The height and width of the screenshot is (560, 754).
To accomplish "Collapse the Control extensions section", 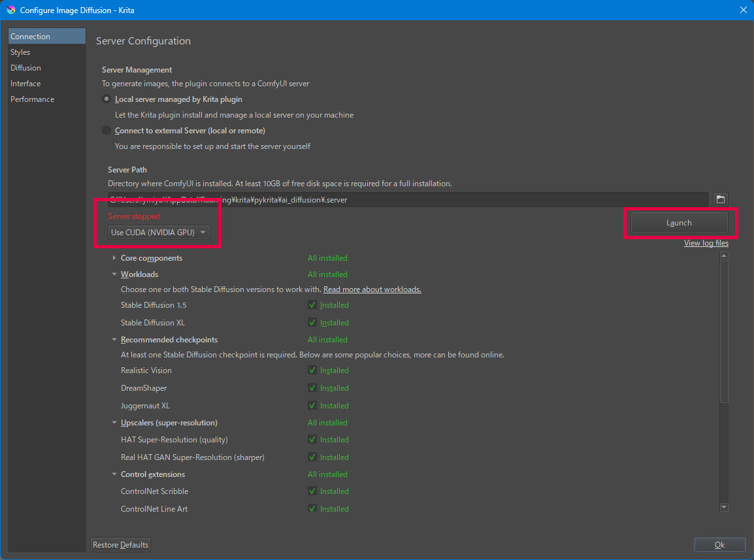I will tap(114, 474).
